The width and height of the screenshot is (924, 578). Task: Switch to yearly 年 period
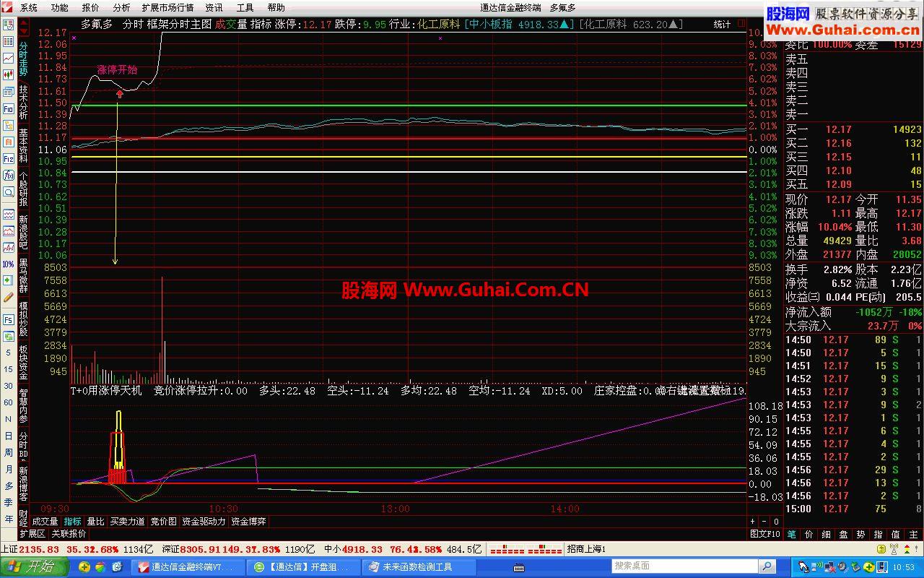[x=8, y=519]
